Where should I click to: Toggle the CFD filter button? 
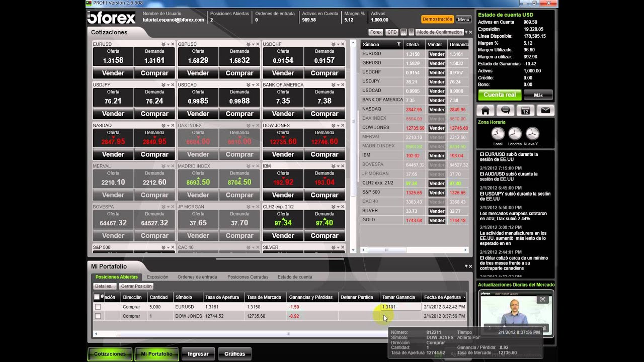click(392, 32)
